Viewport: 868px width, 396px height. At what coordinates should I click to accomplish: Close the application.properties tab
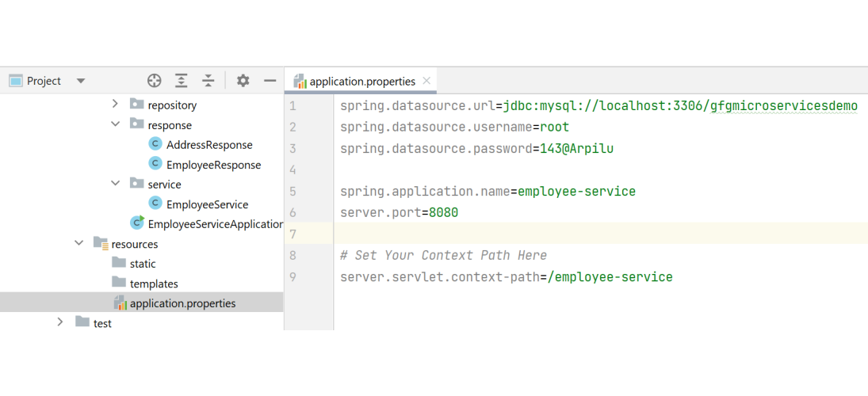426,81
